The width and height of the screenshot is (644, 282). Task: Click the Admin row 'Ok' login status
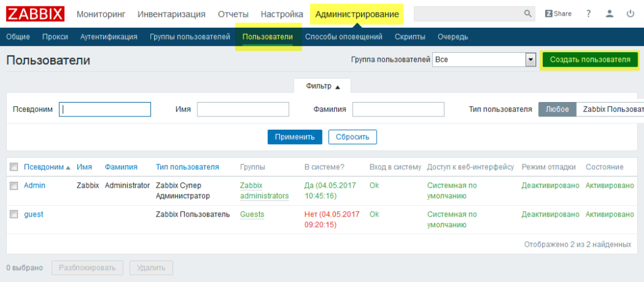tap(374, 186)
